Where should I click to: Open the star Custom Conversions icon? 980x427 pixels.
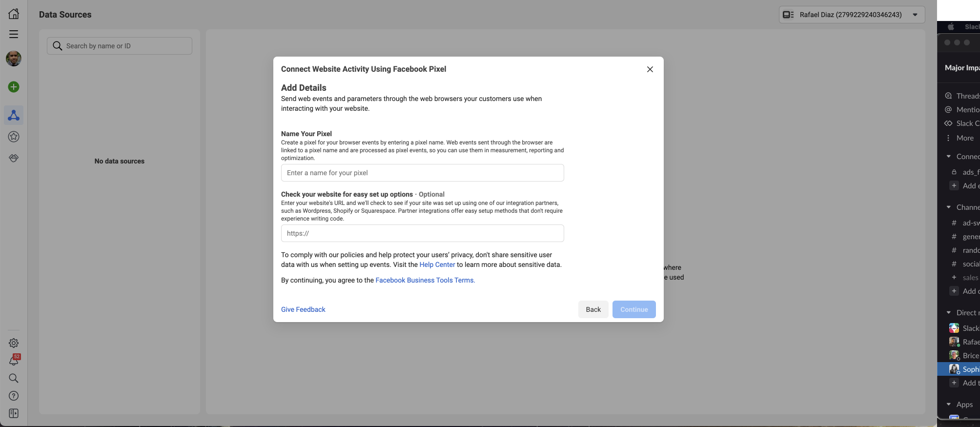[x=14, y=137]
